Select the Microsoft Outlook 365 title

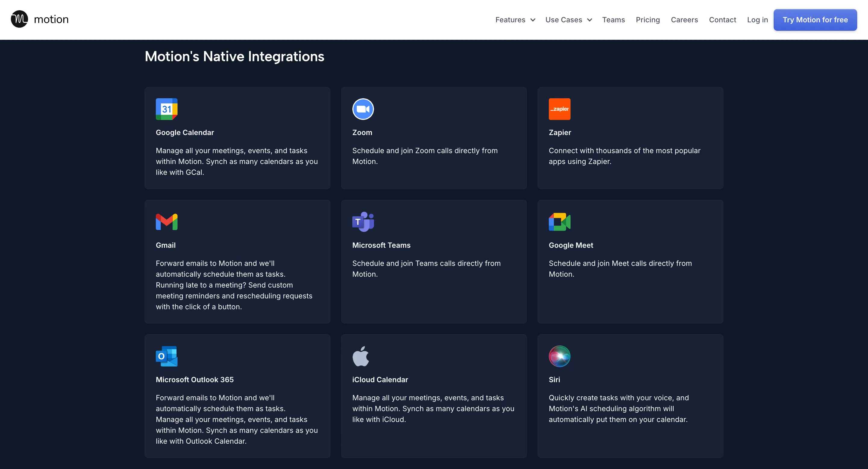pos(194,380)
